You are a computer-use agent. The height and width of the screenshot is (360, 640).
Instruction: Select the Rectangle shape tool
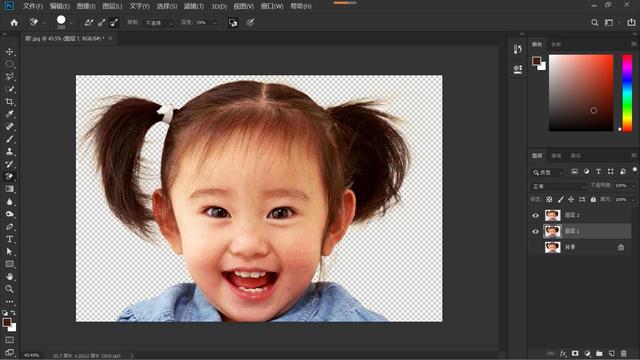pos(9,264)
